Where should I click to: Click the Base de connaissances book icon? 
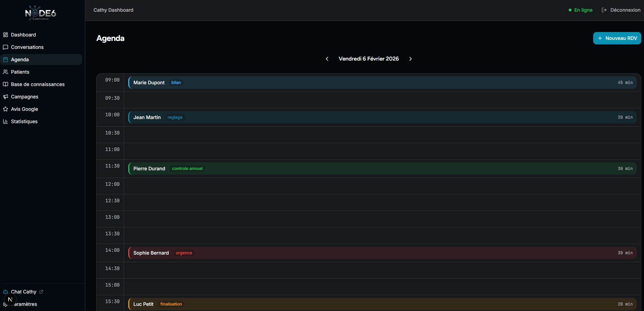tap(6, 84)
